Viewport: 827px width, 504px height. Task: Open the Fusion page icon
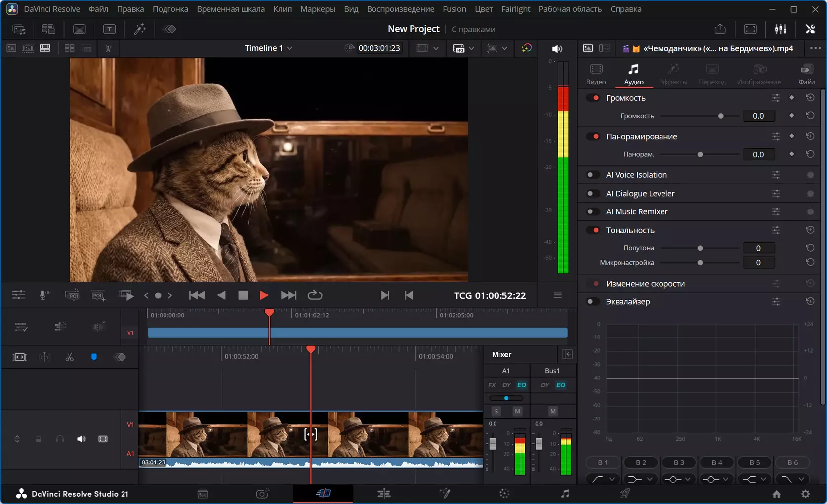coord(445,493)
